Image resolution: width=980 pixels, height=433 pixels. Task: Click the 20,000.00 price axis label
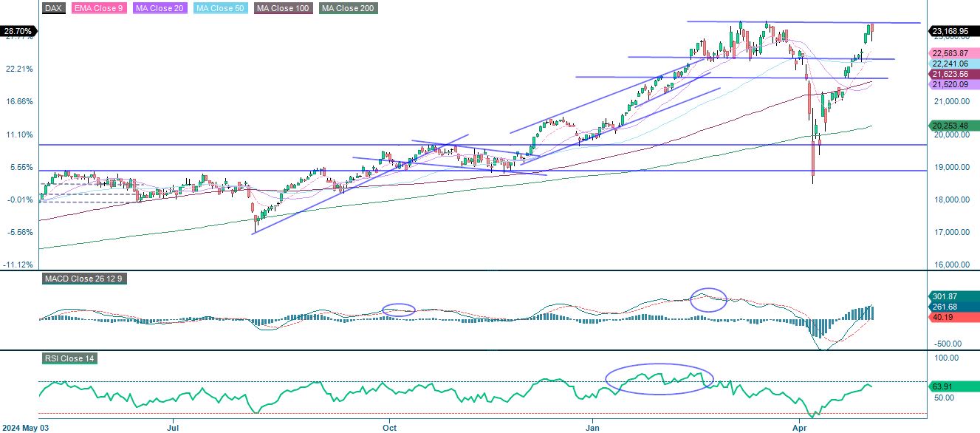click(951, 134)
